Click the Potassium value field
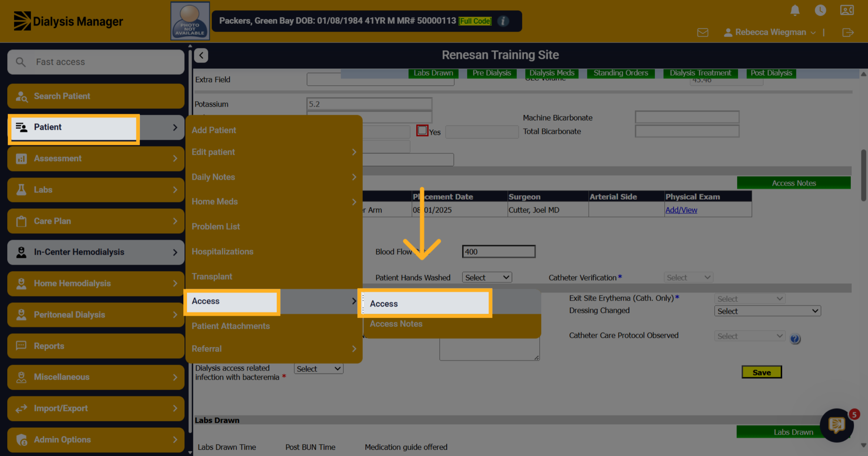 pos(369,104)
